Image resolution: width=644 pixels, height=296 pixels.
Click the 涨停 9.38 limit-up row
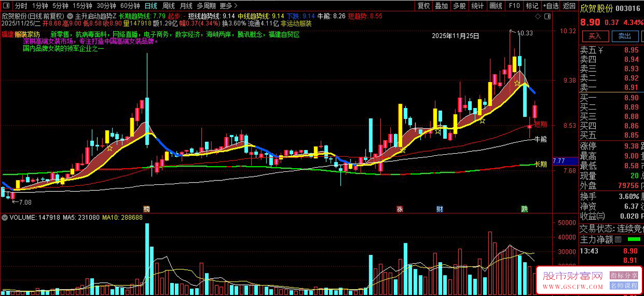point(612,146)
